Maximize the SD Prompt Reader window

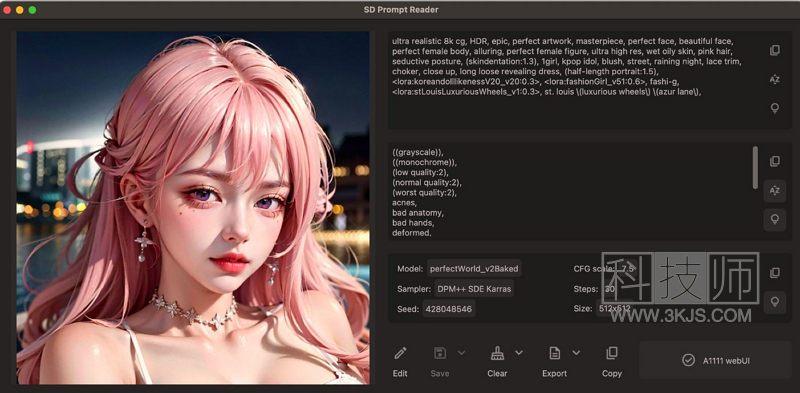32,10
